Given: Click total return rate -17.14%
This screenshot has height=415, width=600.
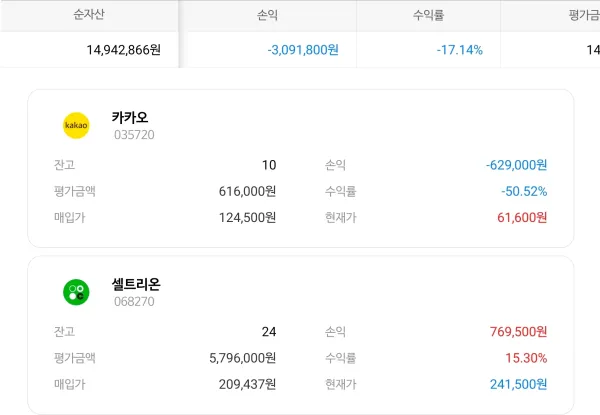Looking at the screenshot, I should click(x=460, y=50).
